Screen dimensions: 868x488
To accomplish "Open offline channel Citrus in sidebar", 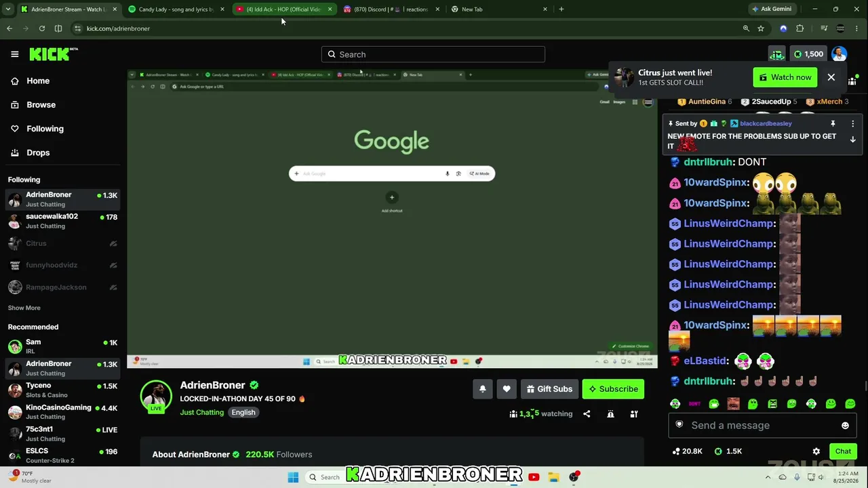I will coord(63,243).
